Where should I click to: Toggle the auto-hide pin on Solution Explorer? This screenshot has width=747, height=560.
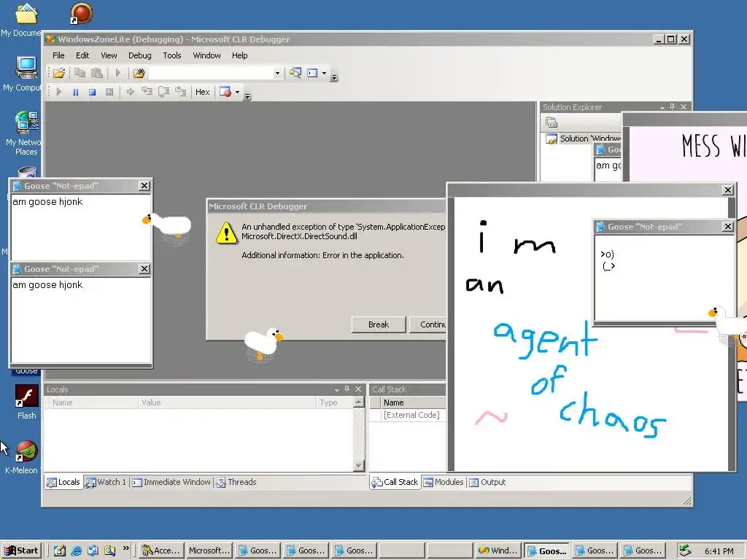(672, 107)
